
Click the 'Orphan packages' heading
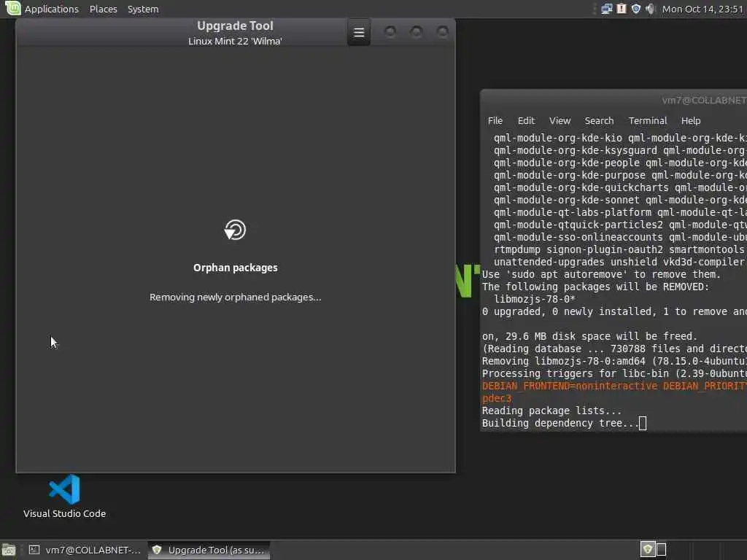(x=236, y=268)
